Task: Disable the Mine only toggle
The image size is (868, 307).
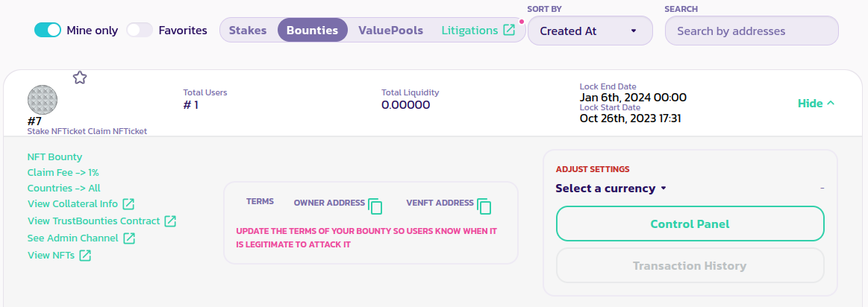Action: (x=48, y=31)
